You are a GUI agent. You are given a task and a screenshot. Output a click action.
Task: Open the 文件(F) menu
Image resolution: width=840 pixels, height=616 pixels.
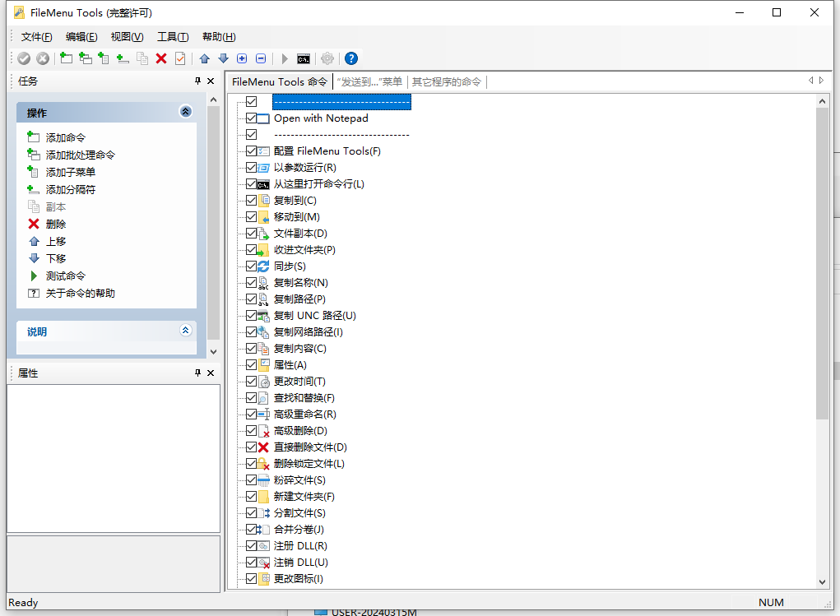[x=36, y=36]
